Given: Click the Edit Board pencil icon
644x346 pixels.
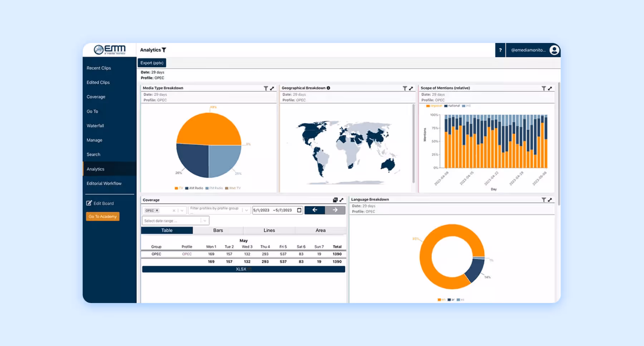Looking at the screenshot, I should (89, 203).
